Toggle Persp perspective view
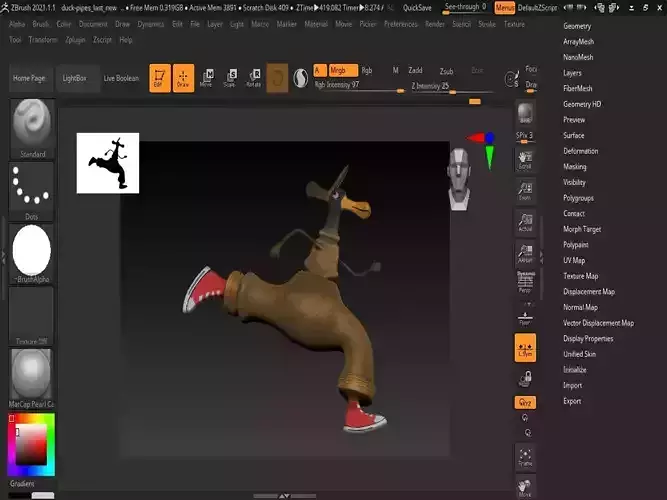Screen dimensions: 667x500 (525, 282)
